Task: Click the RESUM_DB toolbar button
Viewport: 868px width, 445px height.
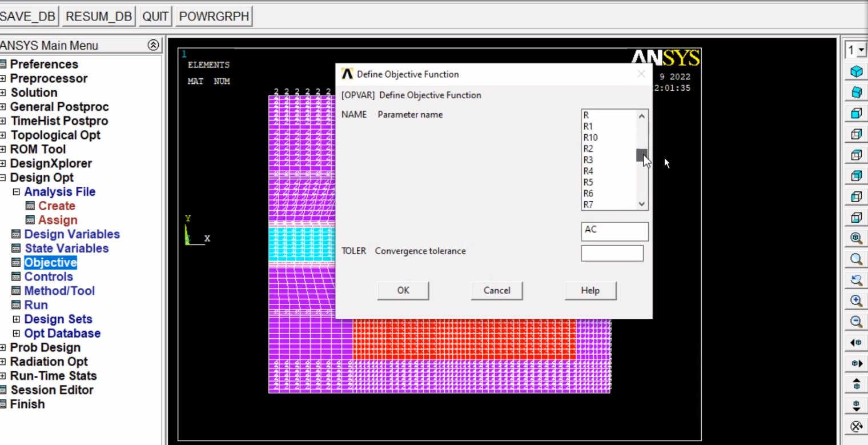Action: (99, 17)
